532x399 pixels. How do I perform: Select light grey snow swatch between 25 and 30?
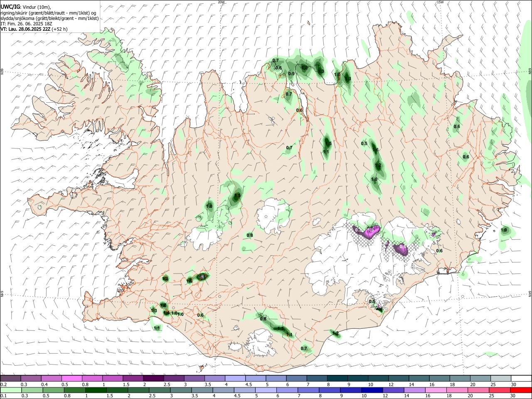501,379
